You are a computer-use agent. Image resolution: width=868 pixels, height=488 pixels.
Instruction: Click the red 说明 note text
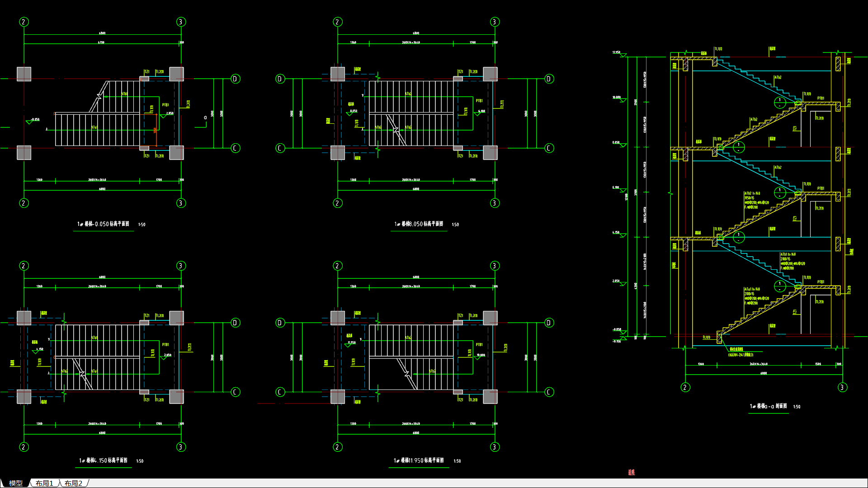pyautogui.click(x=632, y=472)
